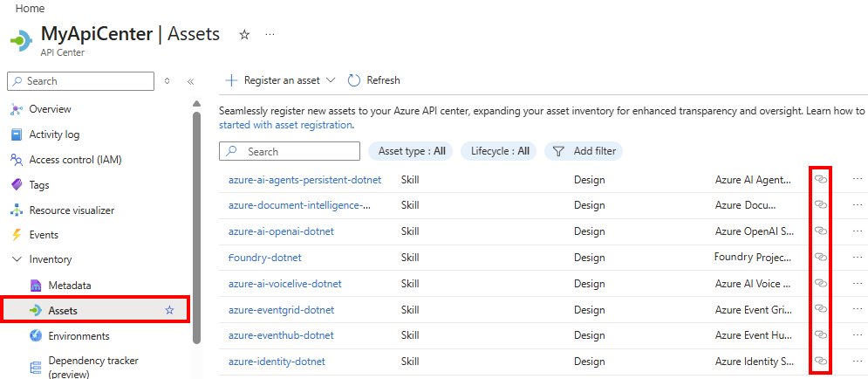Open more options for azure-eventhub-dotnet row
This screenshot has width=868, height=379.
point(858,334)
